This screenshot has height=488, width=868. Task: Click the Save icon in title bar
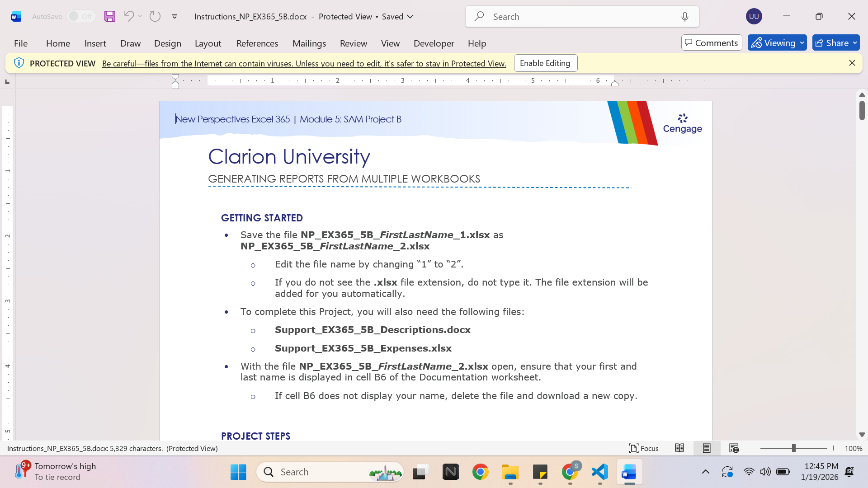(x=110, y=16)
